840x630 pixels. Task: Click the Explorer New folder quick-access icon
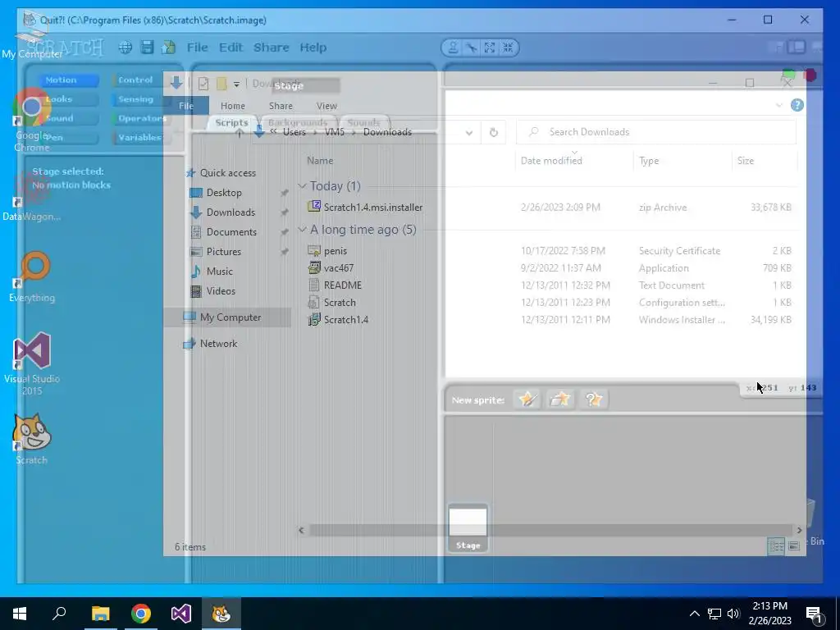pyautogui.click(x=221, y=84)
